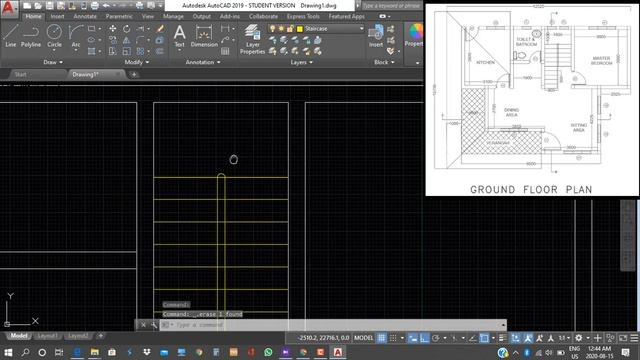Select the Polyline tool
The height and width of the screenshot is (360, 640).
(x=31, y=36)
